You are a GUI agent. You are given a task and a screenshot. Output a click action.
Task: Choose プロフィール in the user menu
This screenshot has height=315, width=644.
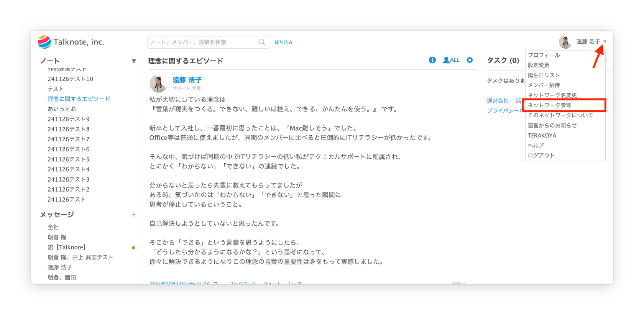click(544, 55)
